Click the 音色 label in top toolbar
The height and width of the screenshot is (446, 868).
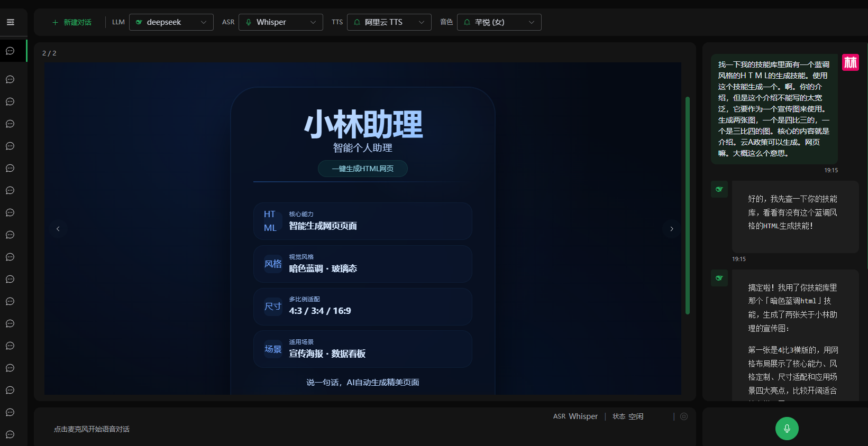point(446,22)
